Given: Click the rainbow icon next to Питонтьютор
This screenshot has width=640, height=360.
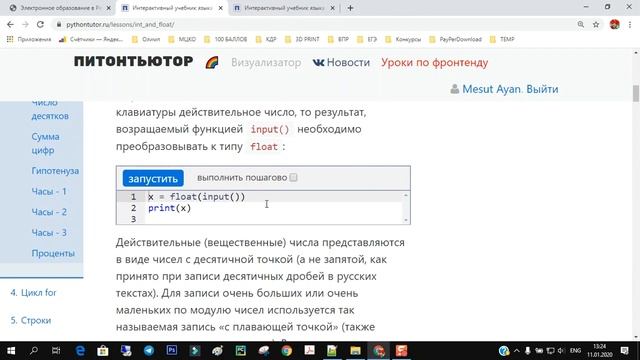Looking at the screenshot, I should (x=212, y=62).
